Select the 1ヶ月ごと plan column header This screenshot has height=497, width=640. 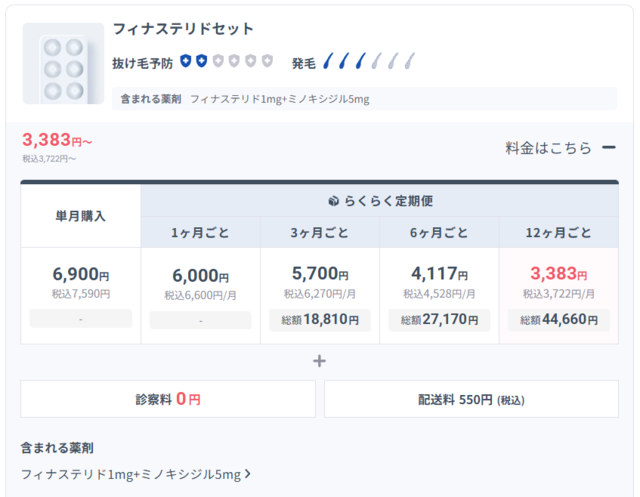200,233
